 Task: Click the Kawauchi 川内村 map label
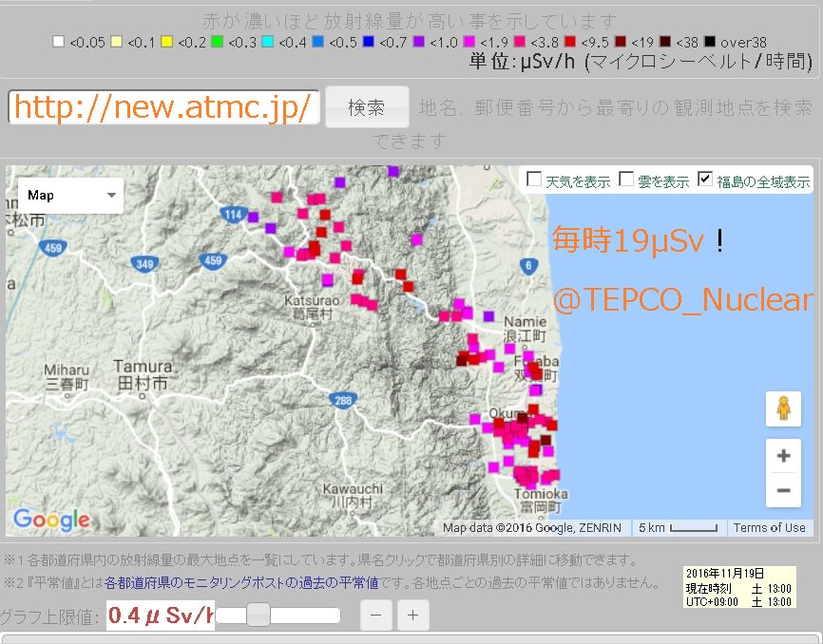coord(353,496)
